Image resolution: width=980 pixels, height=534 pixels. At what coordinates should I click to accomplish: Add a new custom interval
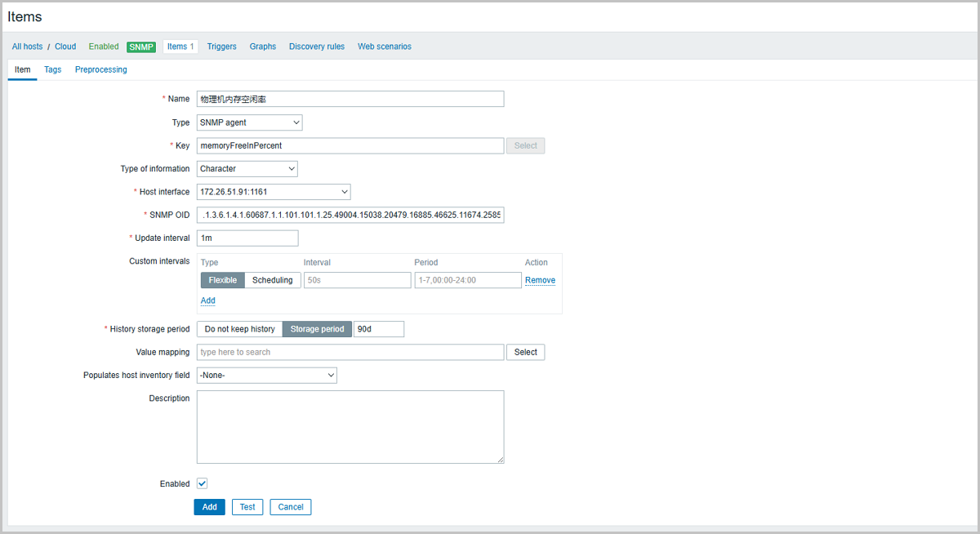tap(207, 300)
